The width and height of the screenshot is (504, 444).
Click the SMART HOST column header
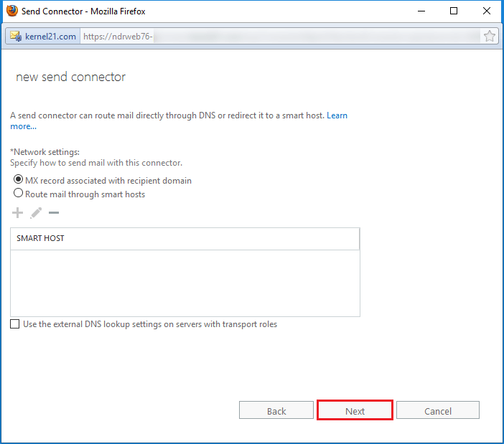(185, 239)
